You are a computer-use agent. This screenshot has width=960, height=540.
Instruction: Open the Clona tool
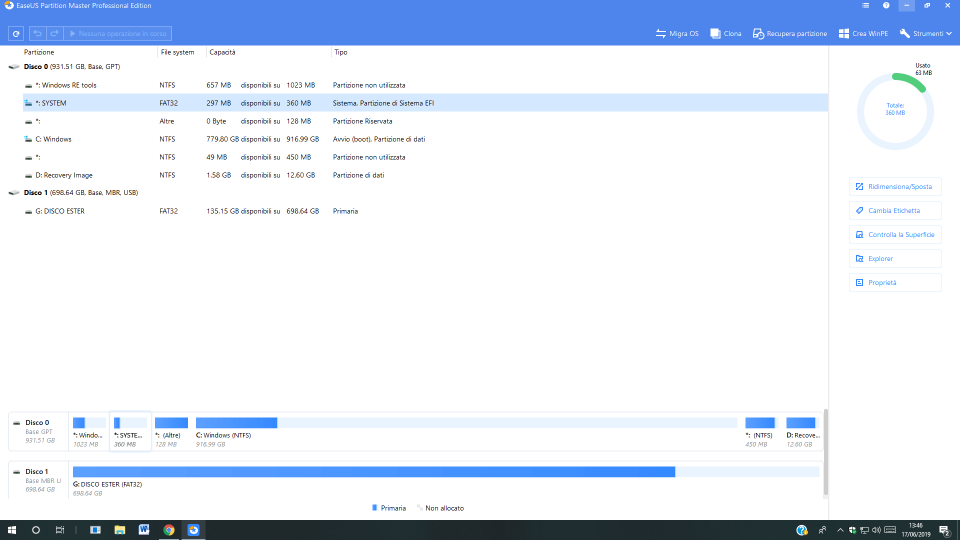pos(726,34)
